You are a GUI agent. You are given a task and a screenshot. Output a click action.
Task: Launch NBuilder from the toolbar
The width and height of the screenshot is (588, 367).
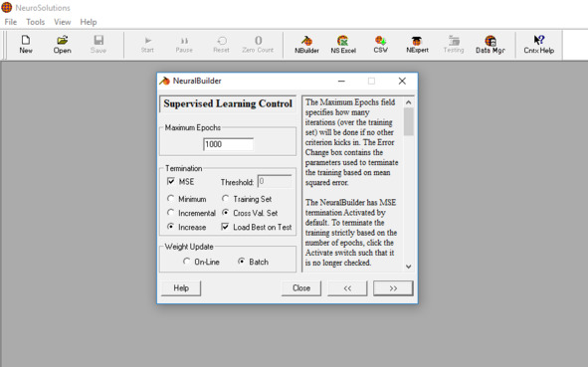306,45
